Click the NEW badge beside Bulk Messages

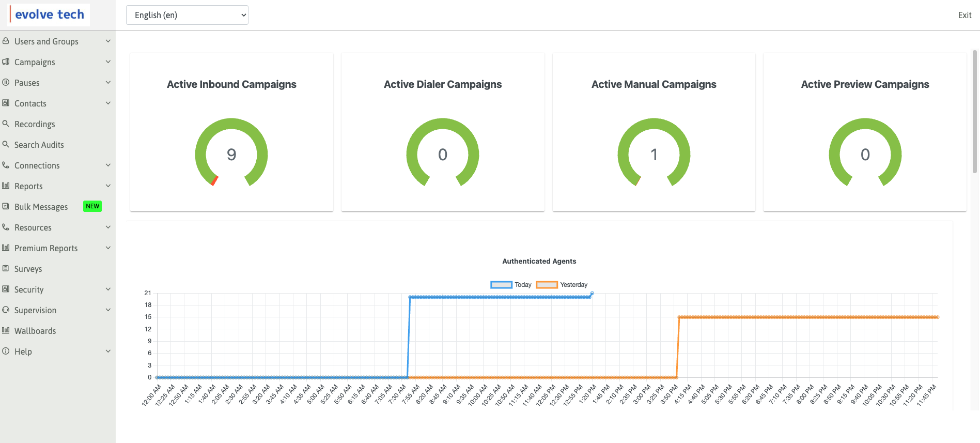click(x=92, y=206)
